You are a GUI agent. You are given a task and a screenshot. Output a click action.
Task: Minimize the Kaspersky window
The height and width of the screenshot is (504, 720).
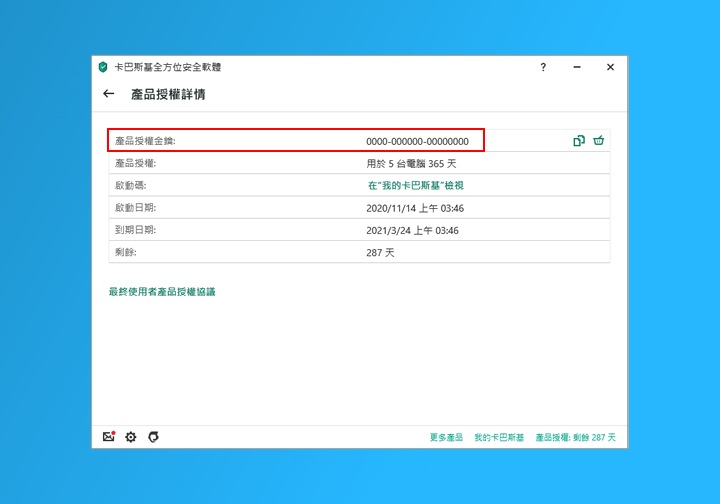[577, 67]
